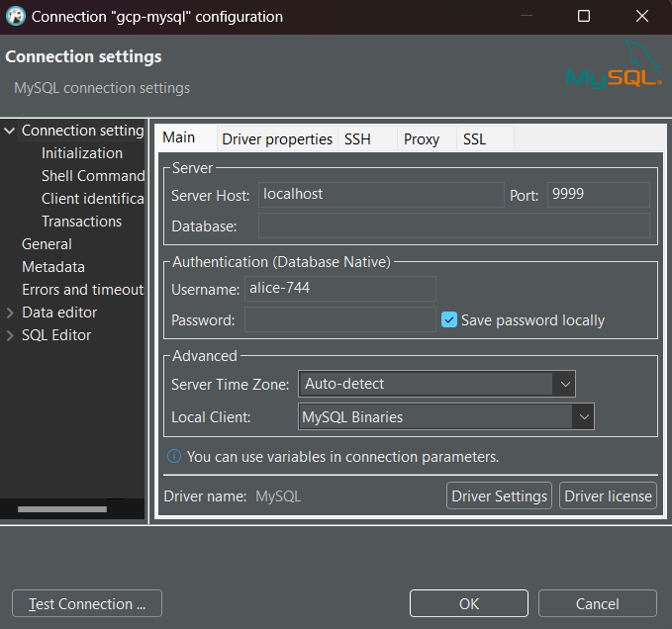This screenshot has height=629, width=672.
Task: Open the Driver license button
Action: coord(608,495)
